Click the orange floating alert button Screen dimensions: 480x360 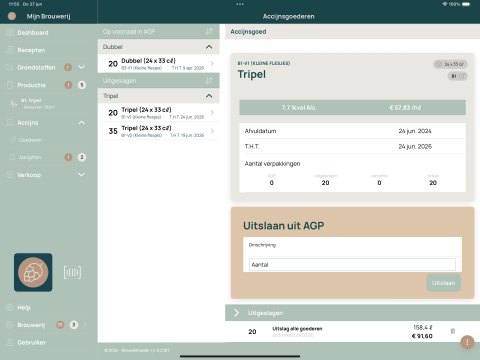tap(467, 342)
